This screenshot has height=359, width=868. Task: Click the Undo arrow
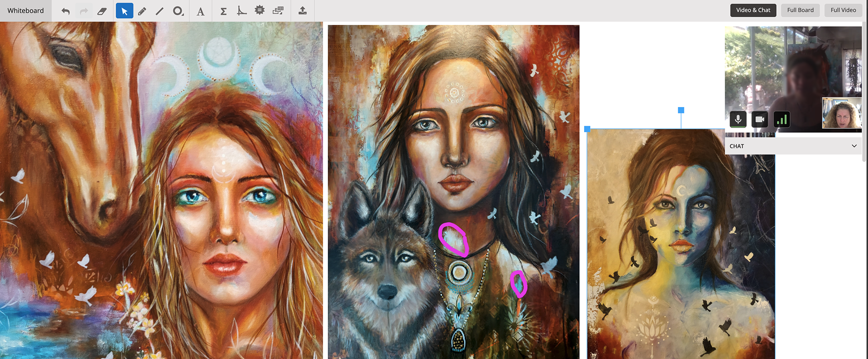tap(66, 11)
